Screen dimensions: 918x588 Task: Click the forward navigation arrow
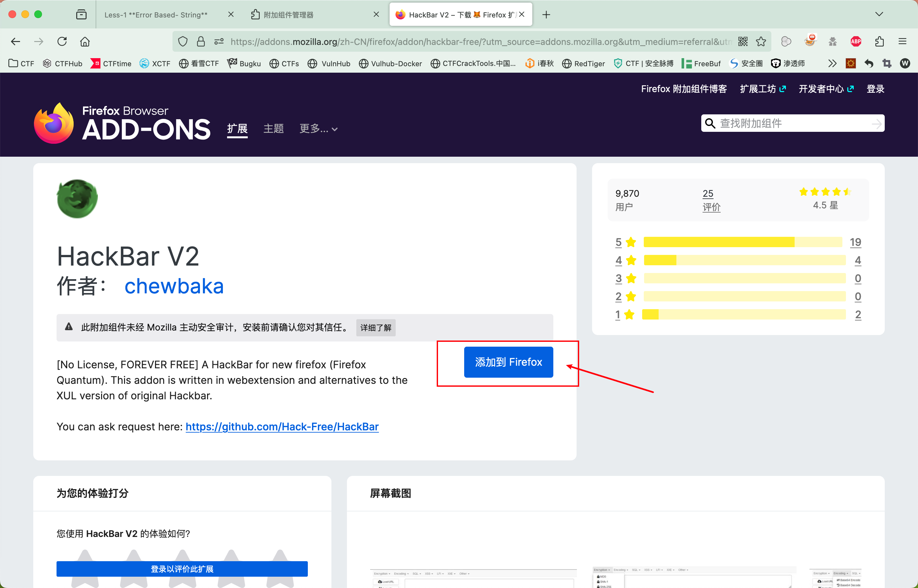click(x=38, y=42)
